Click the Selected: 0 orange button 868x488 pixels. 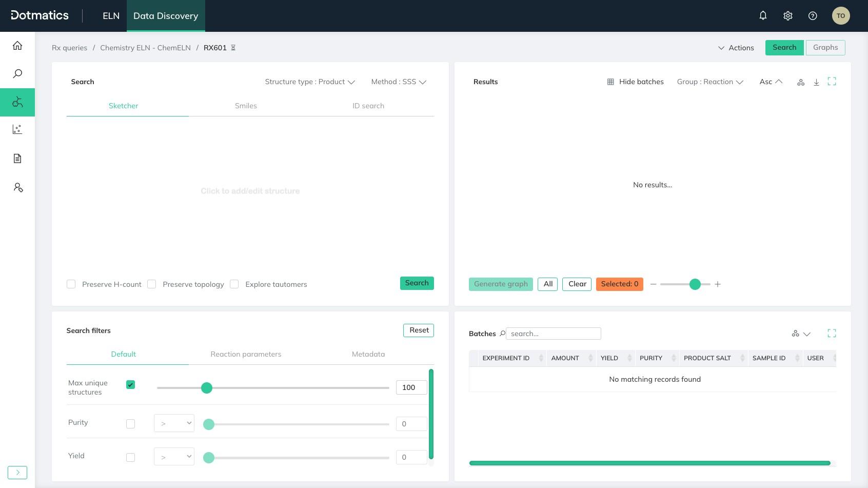620,284
